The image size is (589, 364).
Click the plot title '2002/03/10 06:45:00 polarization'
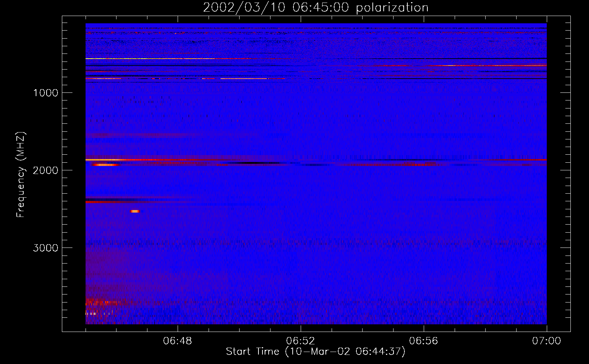pos(316,8)
